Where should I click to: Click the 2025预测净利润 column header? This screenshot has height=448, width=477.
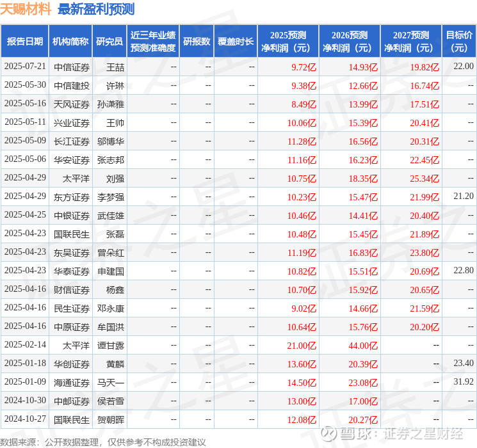coord(288,41)
